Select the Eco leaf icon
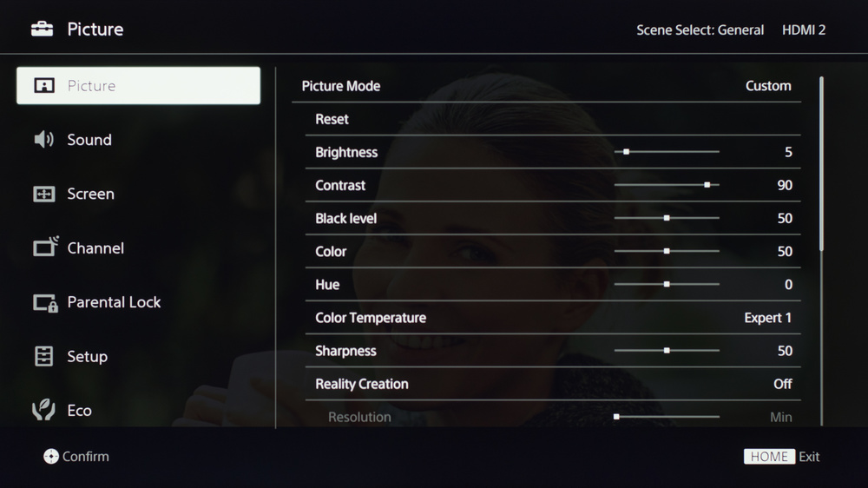This screenshot has width=868, height=488. pos(43,410)
